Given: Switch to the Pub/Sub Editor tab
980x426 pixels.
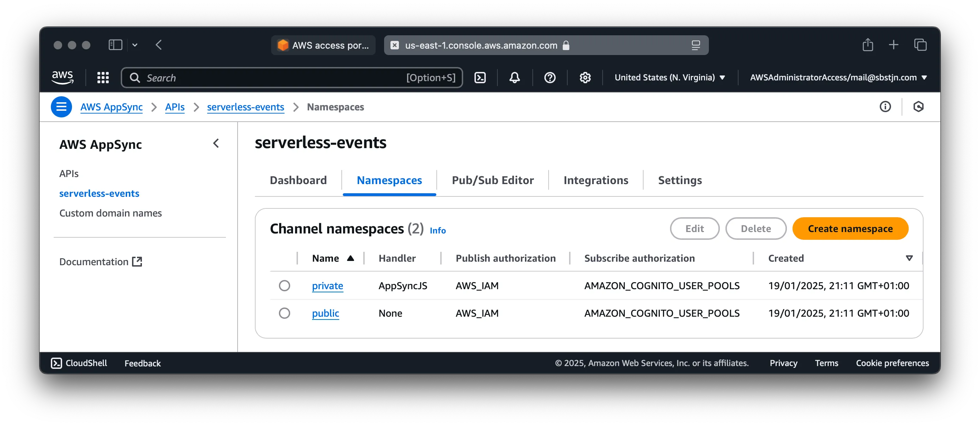Looking at the screenshot, I should [492, 180].
